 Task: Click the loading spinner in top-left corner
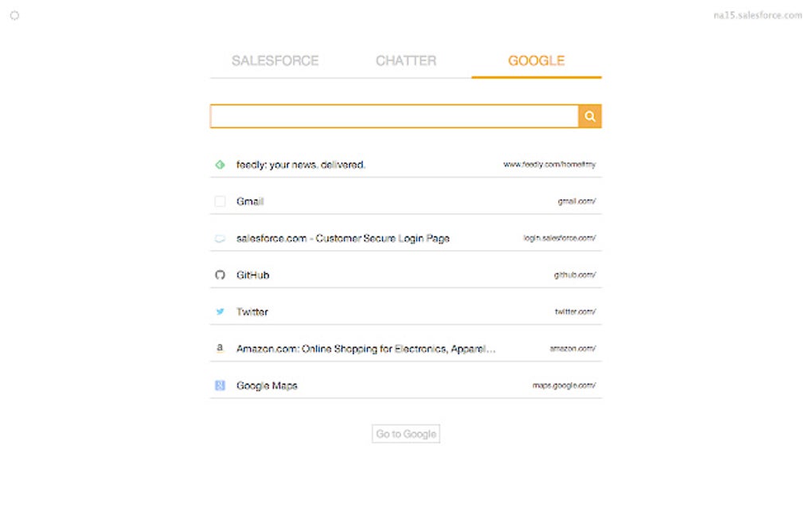click(x=14, y=15)
